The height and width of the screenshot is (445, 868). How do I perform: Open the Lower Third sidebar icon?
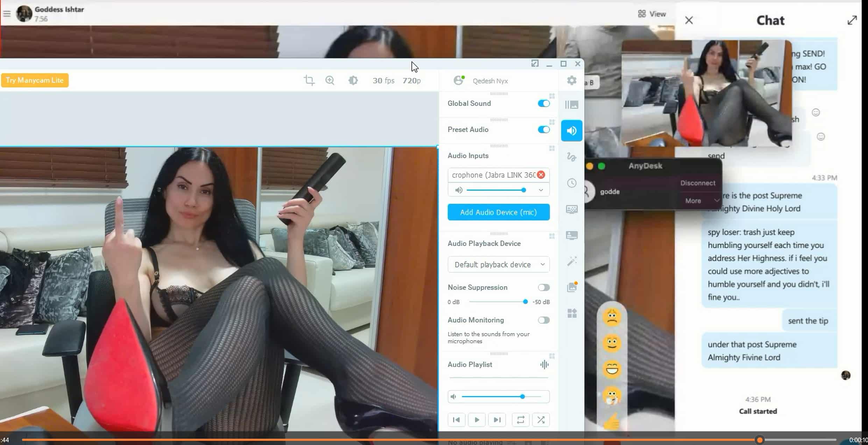[572, 235]
